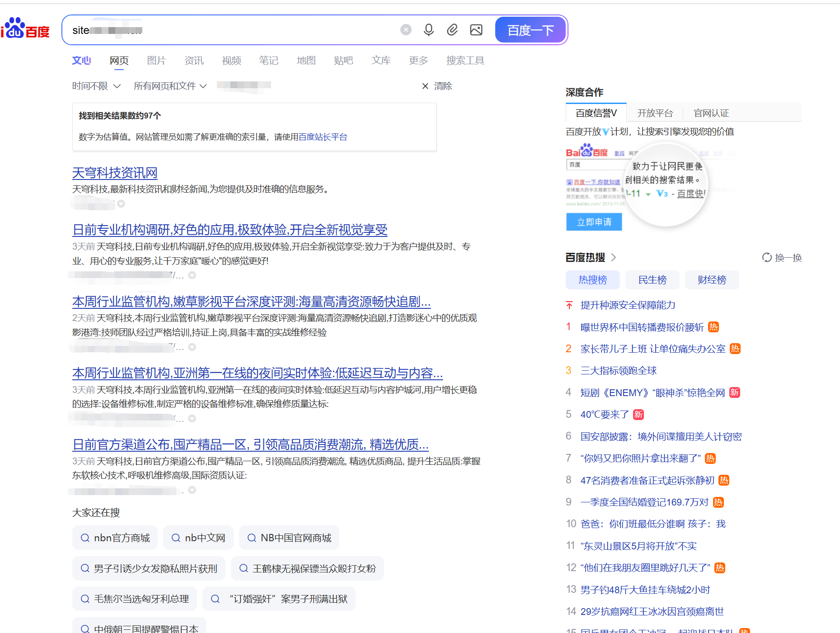Screen dimensions: 840x633
Task: Refresh hot list with 换一换
Action: (782, 258)
